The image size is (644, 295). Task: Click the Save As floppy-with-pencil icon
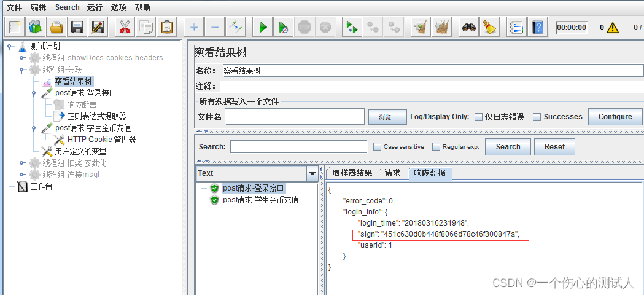98,28
